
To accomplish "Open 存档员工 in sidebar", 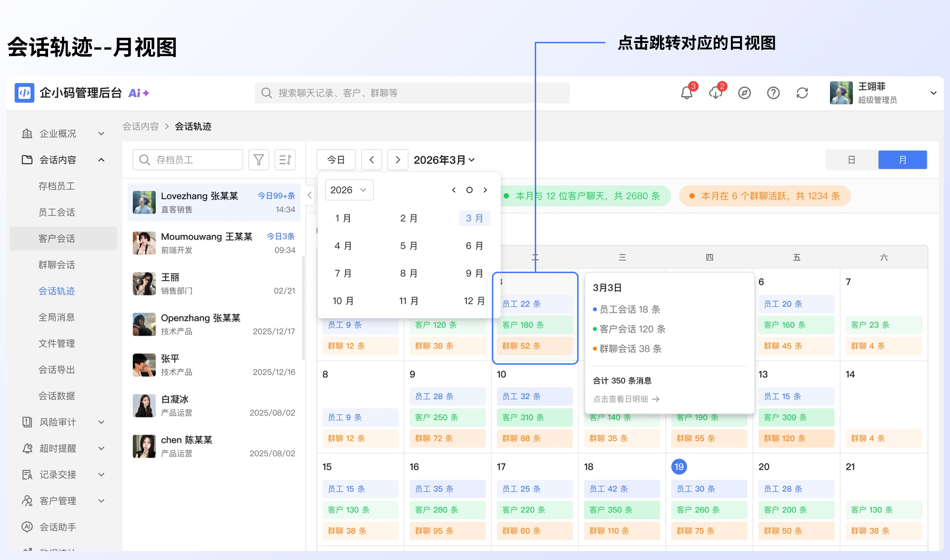I will (57, 186).
